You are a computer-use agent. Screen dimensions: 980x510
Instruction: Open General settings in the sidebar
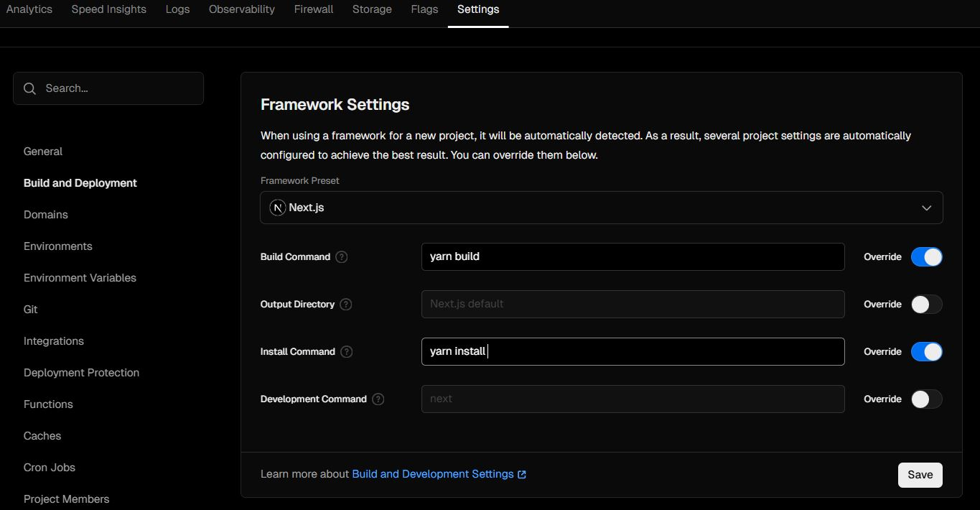click(43, 152)
